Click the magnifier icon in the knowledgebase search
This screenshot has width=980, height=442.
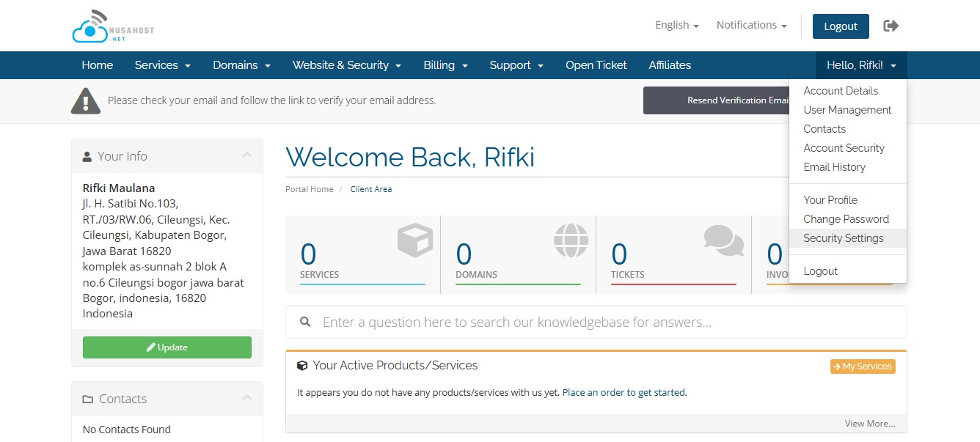point(305,323)
